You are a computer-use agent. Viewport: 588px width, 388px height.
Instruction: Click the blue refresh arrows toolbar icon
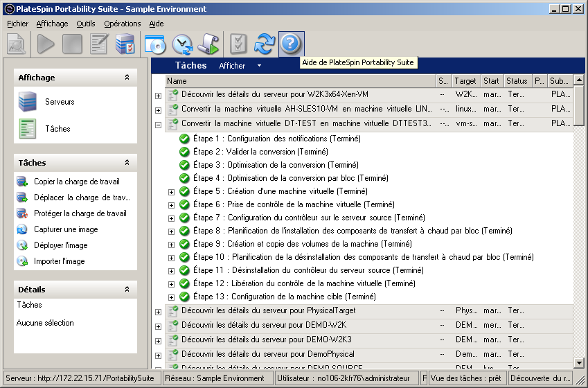pyautogui.click(x=265, y=44)
